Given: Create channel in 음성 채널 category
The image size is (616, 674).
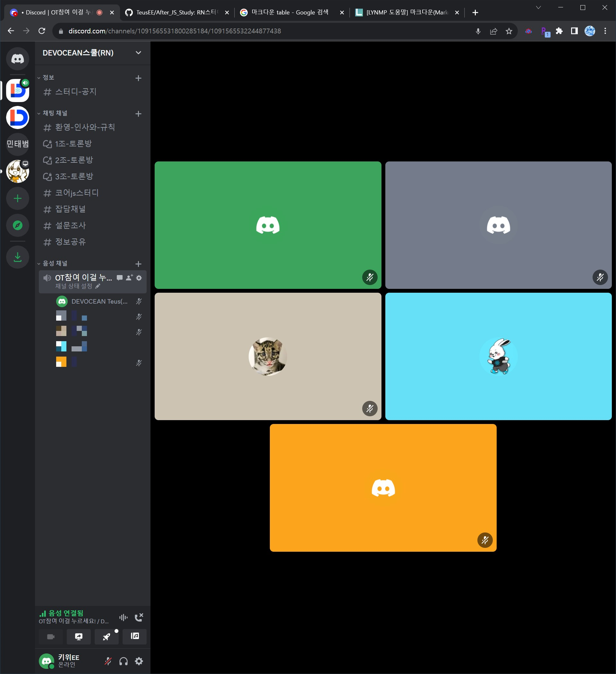Looking at the screenshot, I should (x=138, y=264).
